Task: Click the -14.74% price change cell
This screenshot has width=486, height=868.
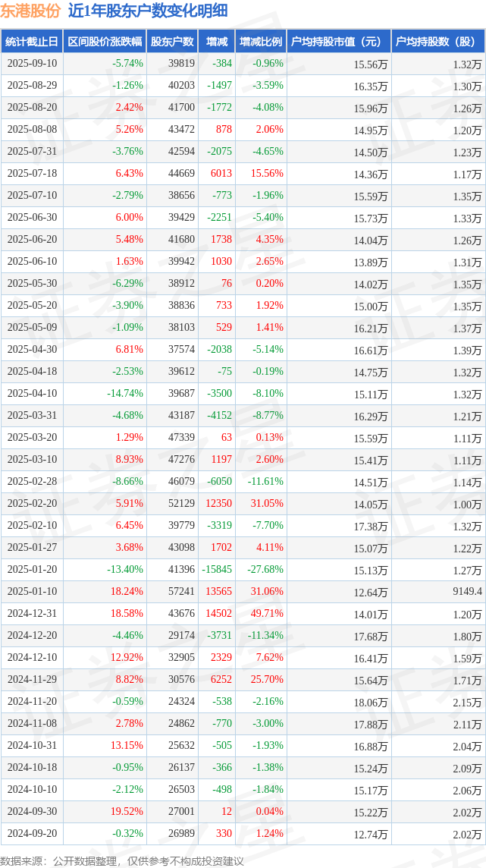Action: pyautogui.click(x=125, y=393)
